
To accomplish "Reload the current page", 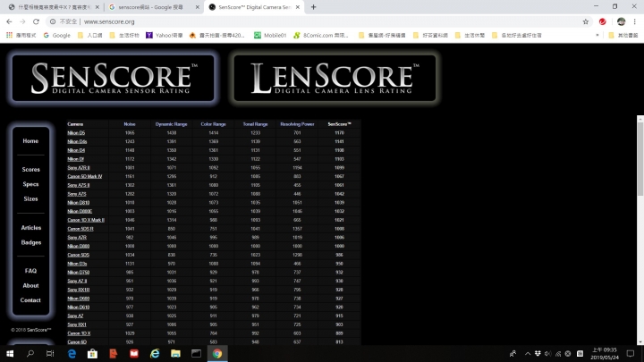I will tap(36, 21).
